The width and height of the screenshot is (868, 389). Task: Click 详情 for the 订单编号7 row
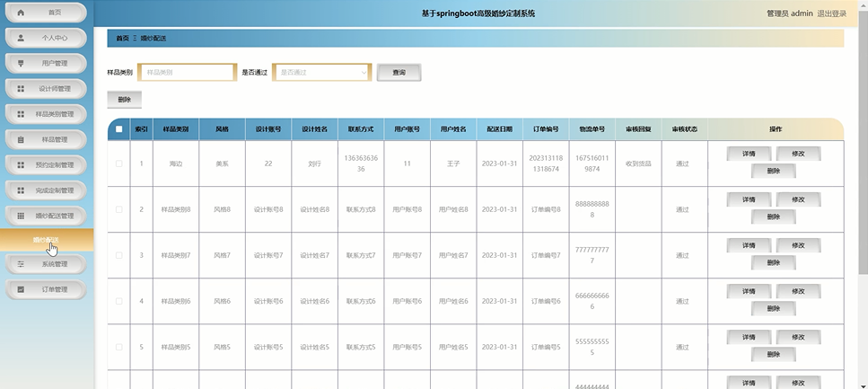coord(749,245)
